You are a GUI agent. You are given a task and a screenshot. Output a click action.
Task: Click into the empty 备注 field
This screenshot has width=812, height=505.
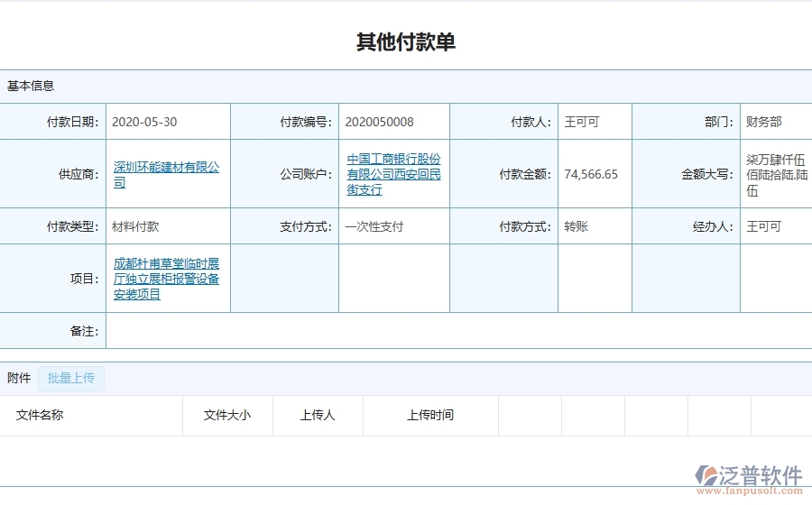(451, 331)
